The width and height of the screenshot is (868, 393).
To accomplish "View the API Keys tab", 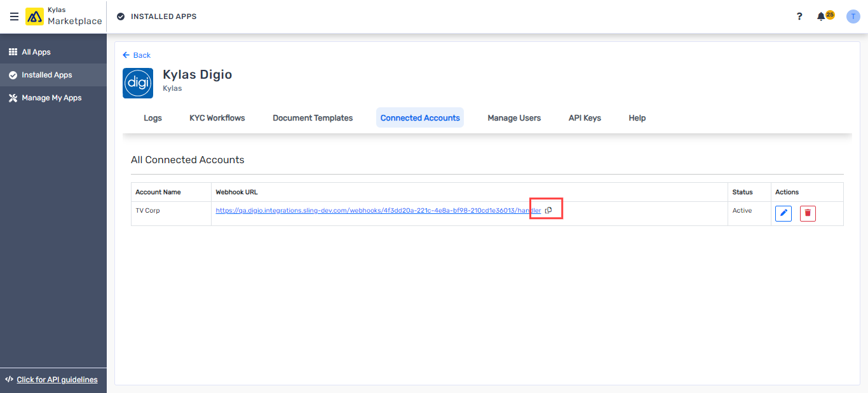I will tap(584, 117).
